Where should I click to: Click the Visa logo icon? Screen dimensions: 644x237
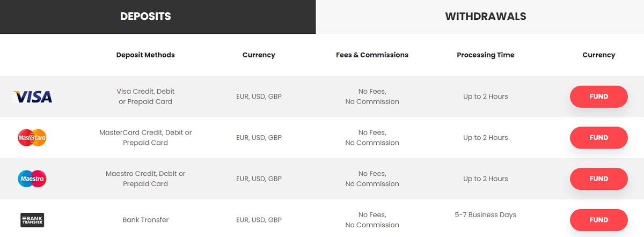pyautogui.click(x=32, y=97)
